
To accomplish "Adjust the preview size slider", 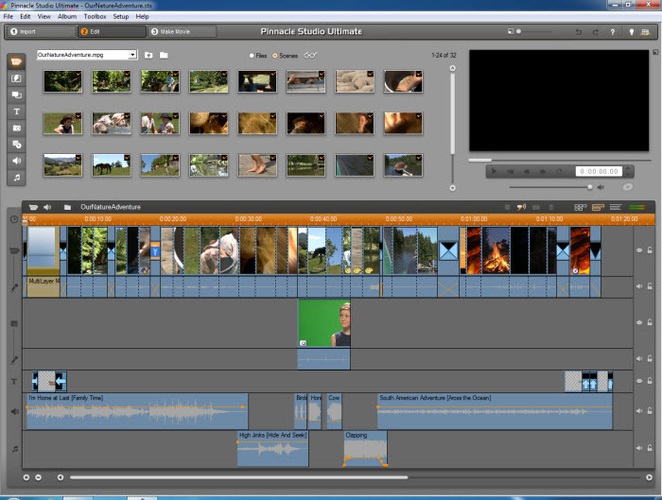I will [x=534, y=32].
